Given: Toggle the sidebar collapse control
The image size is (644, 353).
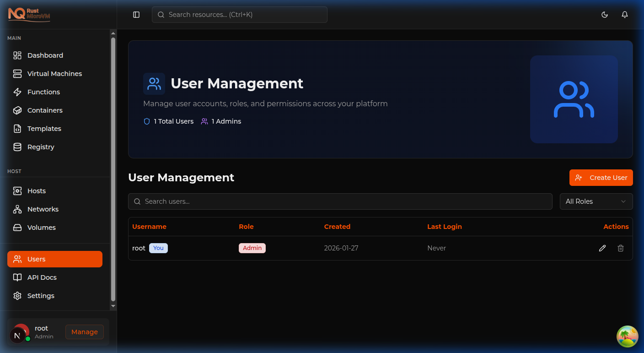Looking at the screenshot, I should [x=136, y=14].
